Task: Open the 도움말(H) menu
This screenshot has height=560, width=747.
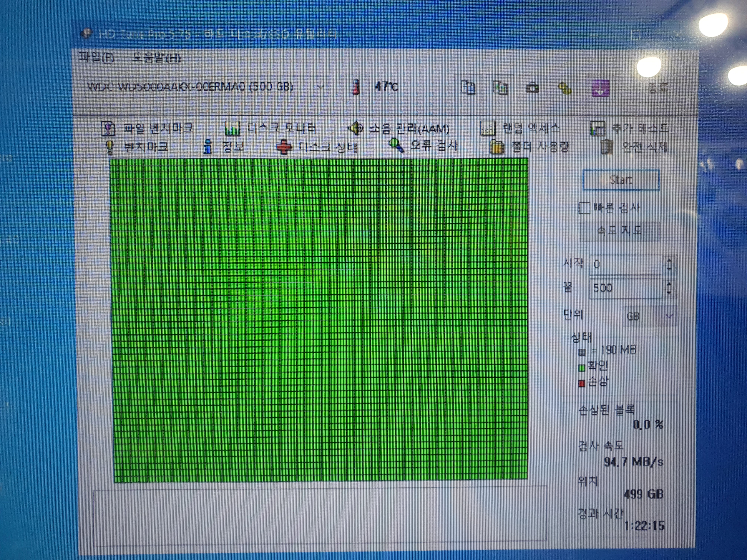Action: pos(156,58)
